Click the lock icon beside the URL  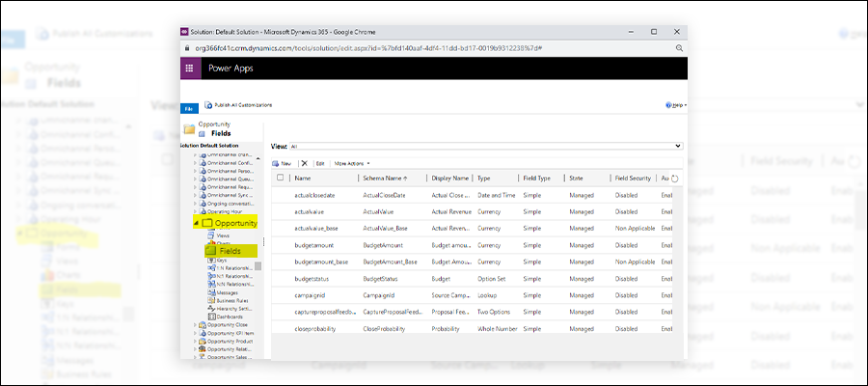pyautogui.click(x=187, y=48)
